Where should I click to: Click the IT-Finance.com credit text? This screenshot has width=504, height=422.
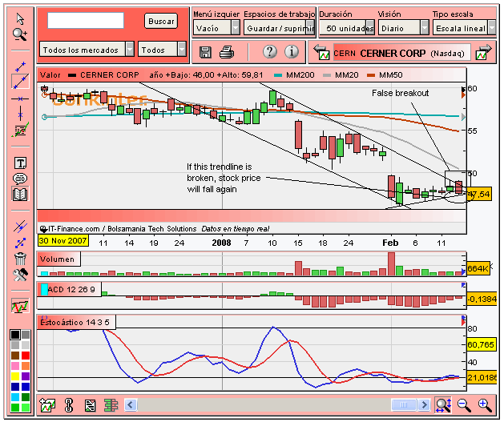coord(155,229)
